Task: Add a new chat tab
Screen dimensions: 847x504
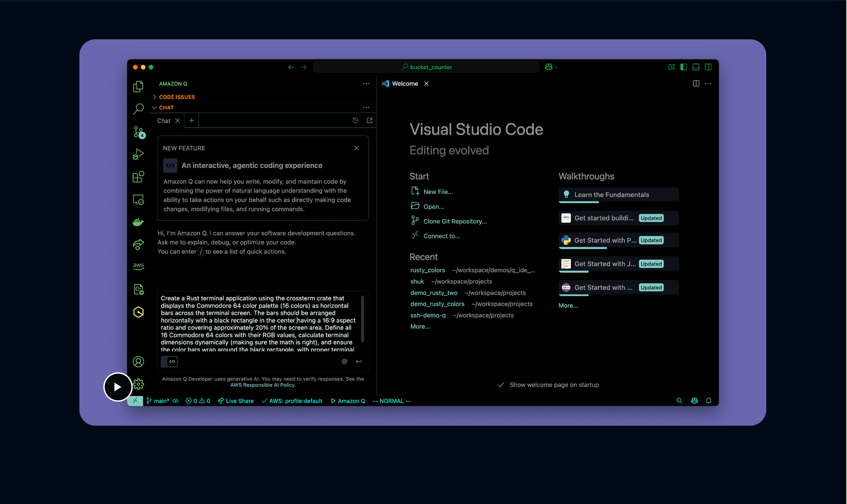Action: pos(191,120)
